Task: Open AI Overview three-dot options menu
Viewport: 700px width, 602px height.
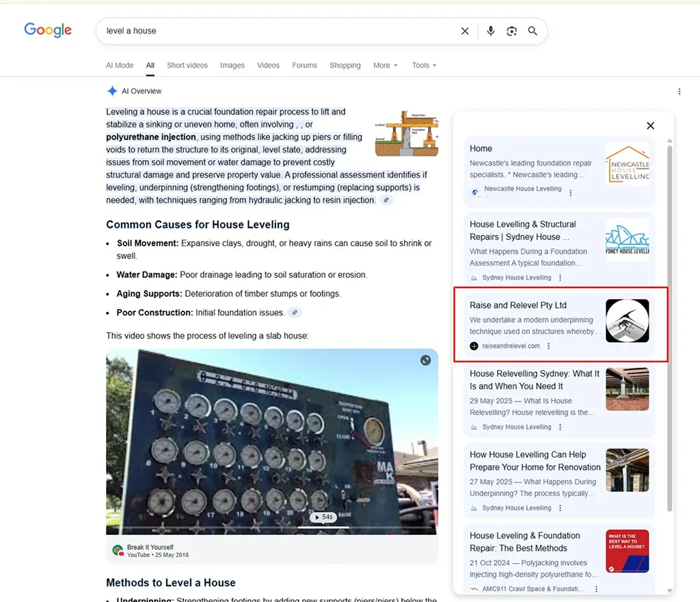Action: pyautogui.click(x=679, y=92)
